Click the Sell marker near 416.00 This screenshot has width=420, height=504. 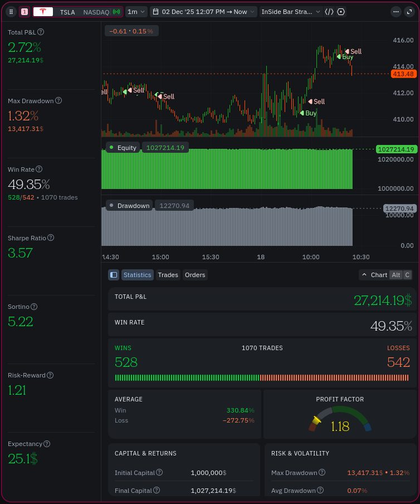353,51
